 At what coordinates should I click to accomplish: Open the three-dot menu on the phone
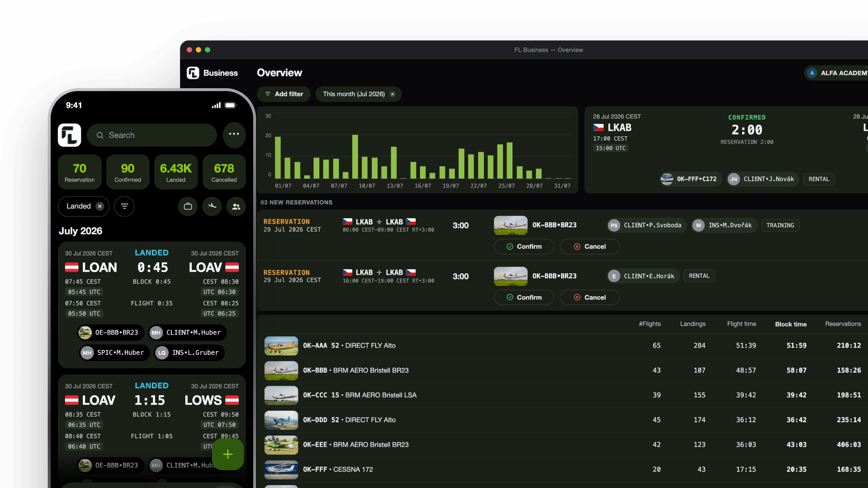click(234, 134)
